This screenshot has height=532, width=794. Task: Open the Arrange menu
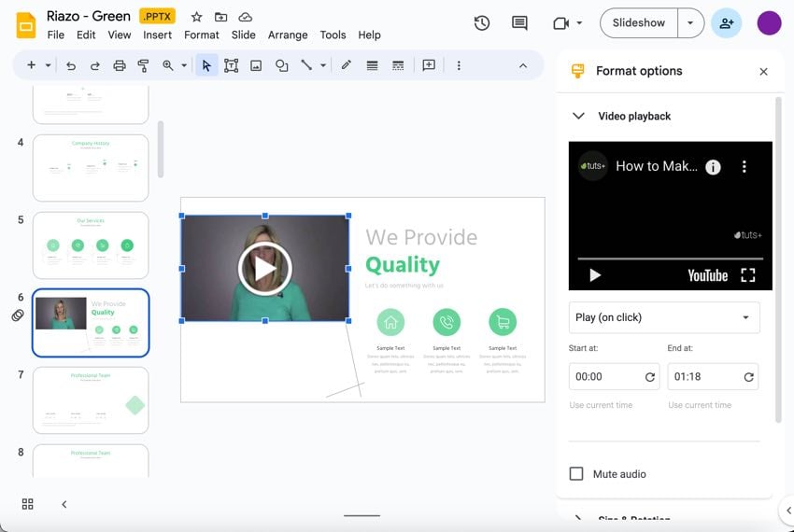pyautogui.click(x=288, y=35)
